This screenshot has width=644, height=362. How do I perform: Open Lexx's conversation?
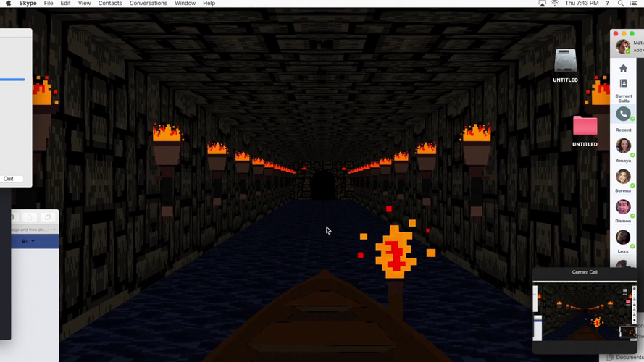point(623,237)
